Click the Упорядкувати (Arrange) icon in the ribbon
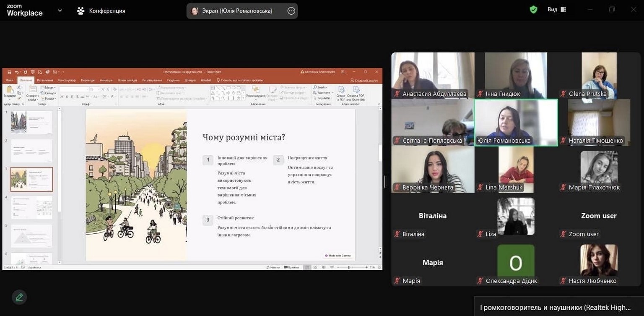The image size is (644, 316). 255,91
